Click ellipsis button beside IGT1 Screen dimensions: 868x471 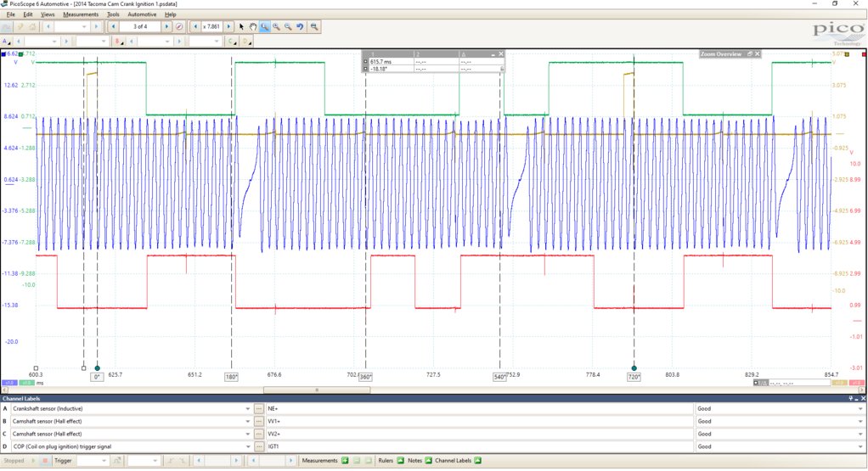[259, 447]
